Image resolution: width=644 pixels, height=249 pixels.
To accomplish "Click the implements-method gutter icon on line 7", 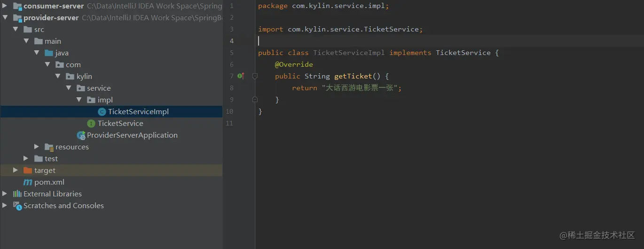I will pos(240,76).
